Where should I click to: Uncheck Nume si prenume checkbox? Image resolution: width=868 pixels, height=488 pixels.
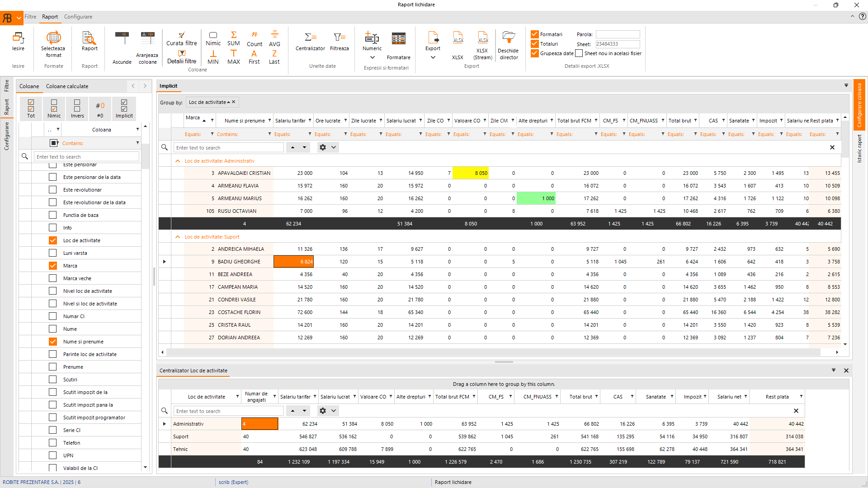click(x=53, y=342)
